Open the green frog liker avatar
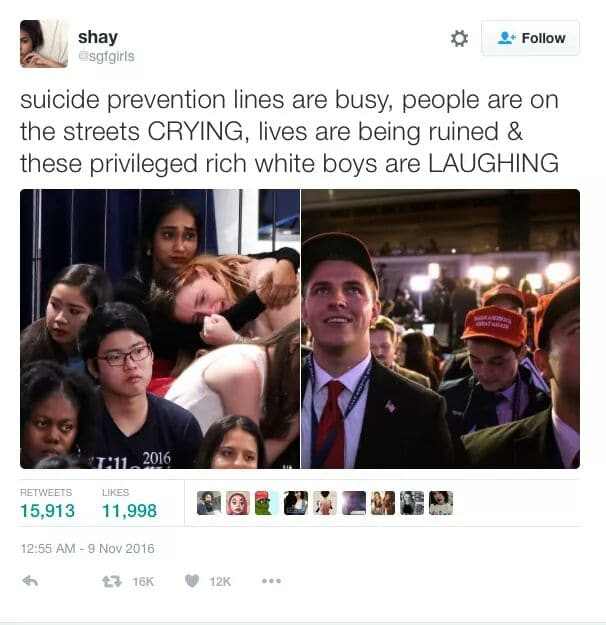Image resolution: width=606 pixels, height=625 pixels. pyautogui.click(x=266, y=503)
